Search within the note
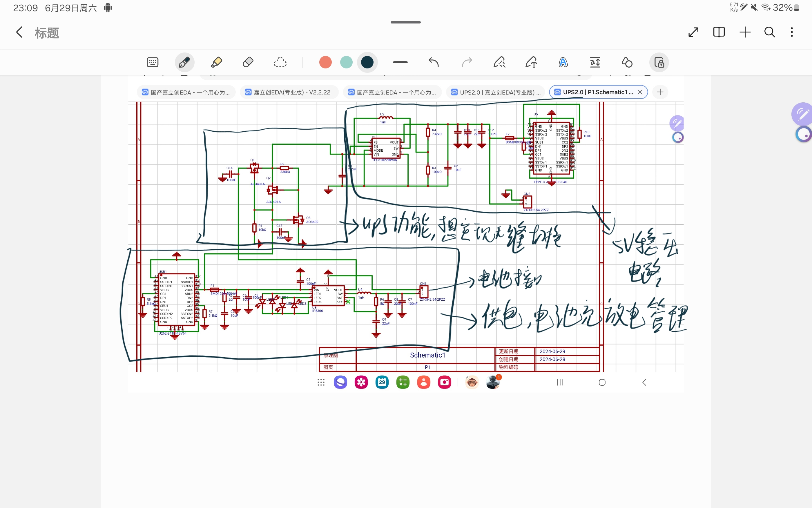Viewport: 812px width, 508px height. point(769,32)
